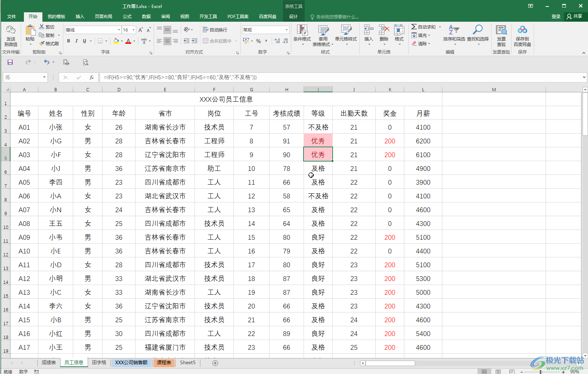Toggle Wrap Text (自动换行)
Viewport: 588px width, 374px height.
[215, 30]
